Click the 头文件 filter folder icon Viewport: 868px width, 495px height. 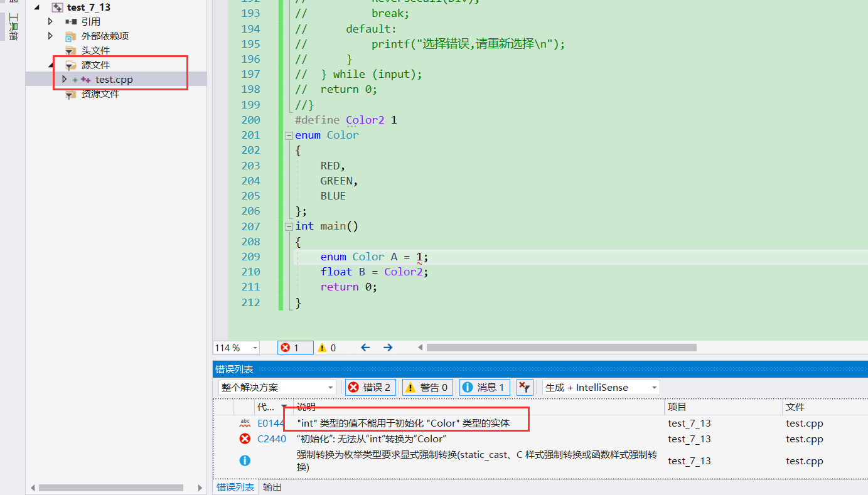tap(71, 51)
